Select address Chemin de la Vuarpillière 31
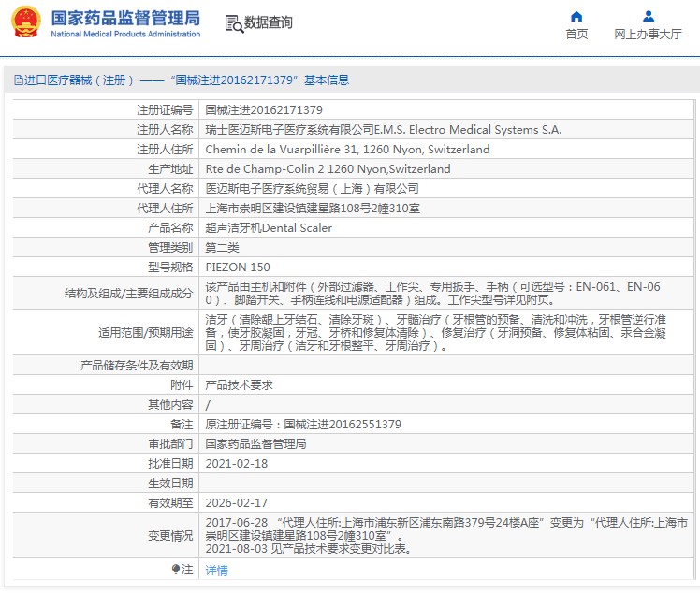Screen dimensions: 700x593 (347, 149)
